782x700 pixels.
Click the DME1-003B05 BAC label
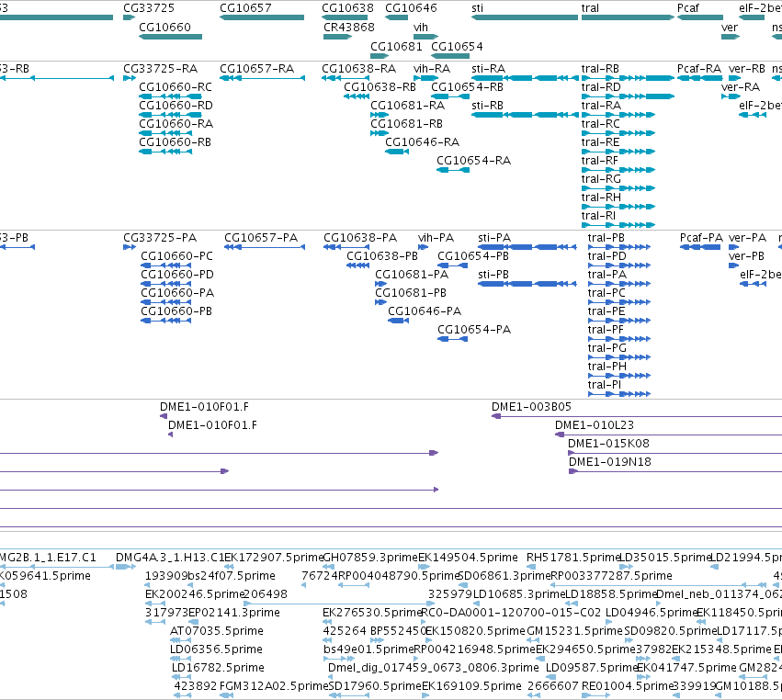click(x=531, y=406)
